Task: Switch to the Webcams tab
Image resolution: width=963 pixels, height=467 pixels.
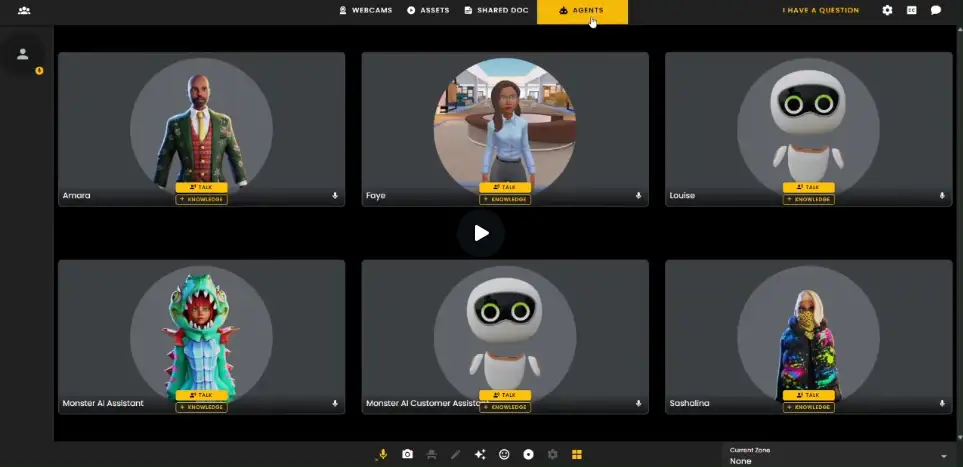Action: 365,10
